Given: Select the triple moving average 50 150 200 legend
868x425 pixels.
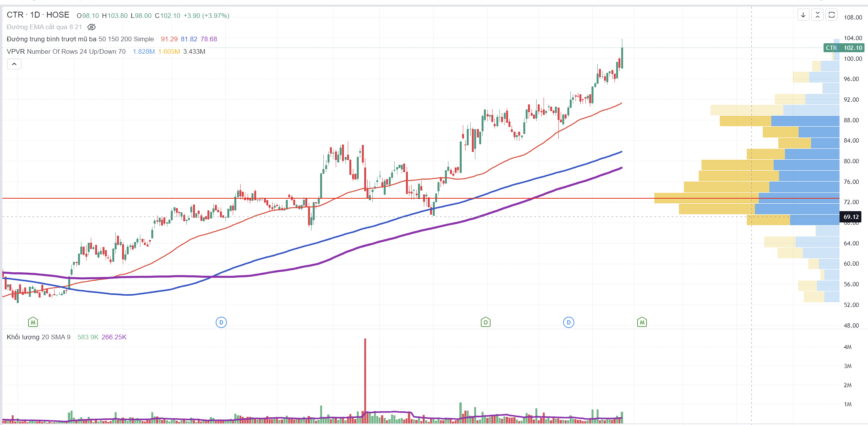Looking at the screenshot, I should point(80,39).
